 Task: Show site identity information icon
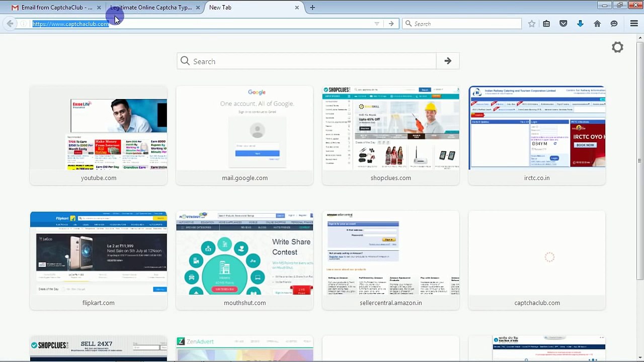(24, 24)
